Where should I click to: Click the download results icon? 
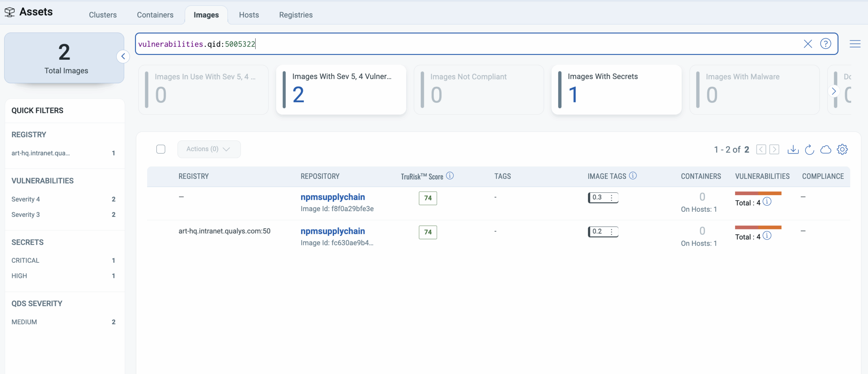tap(793, 149)
